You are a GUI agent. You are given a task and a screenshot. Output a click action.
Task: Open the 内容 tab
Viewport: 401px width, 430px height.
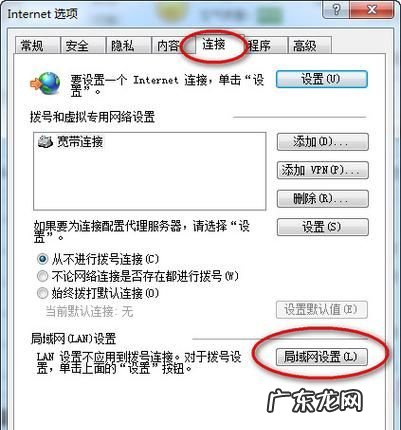click(x=168, y=45)
